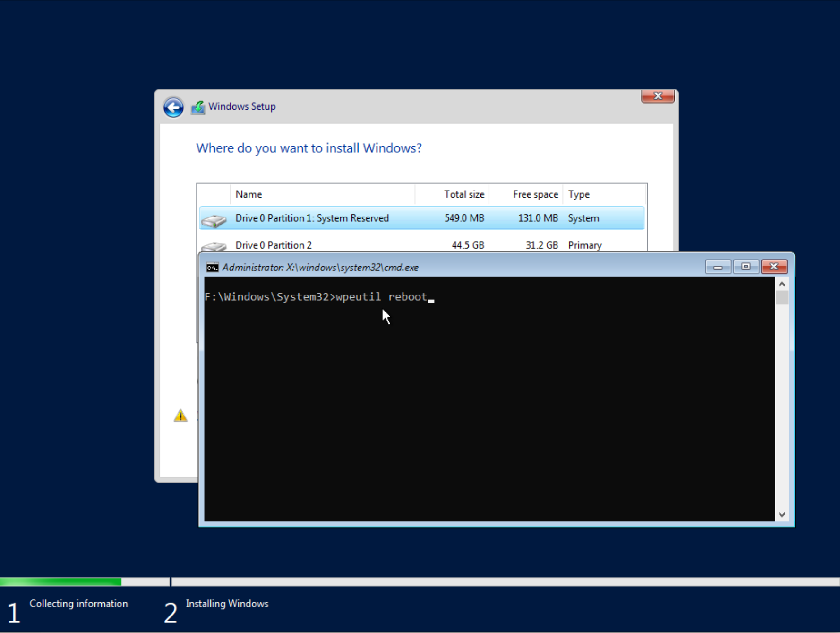
Task: Click scroll down arrow in command prompt
Action: [x=782, y=515]
